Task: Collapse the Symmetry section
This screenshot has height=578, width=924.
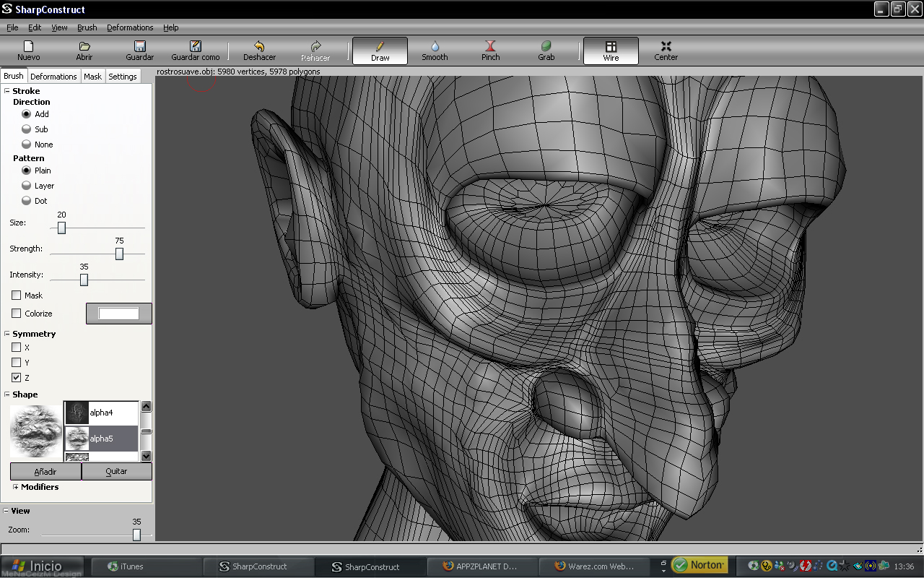Action: [6, 334]
